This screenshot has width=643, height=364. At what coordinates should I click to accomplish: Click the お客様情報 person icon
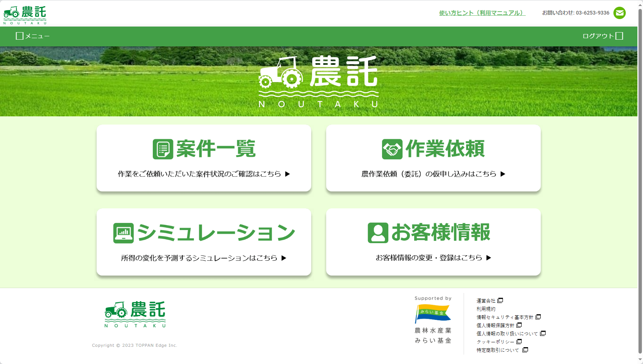tap(378, 232)
